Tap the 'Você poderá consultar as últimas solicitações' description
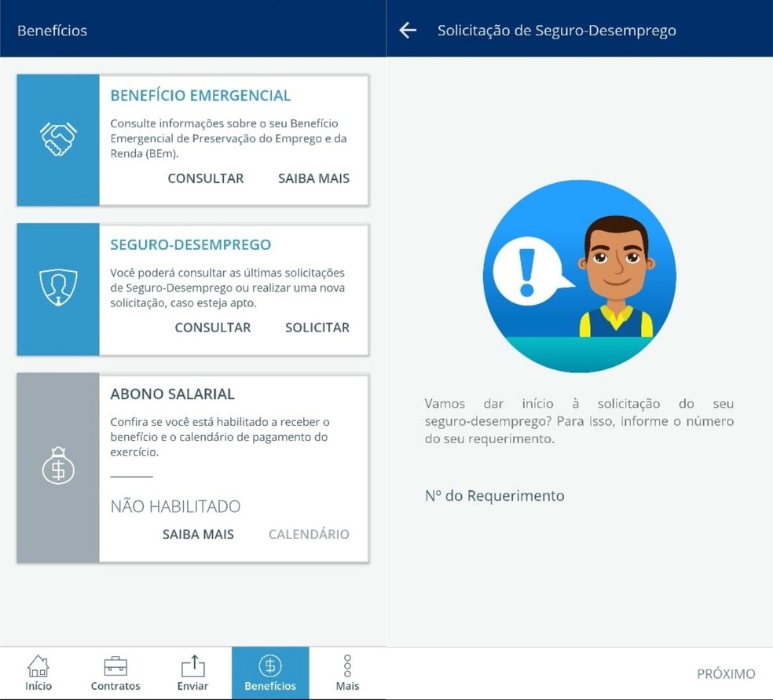The height and width of the screenshot is (700, 773). coord(228,288)
